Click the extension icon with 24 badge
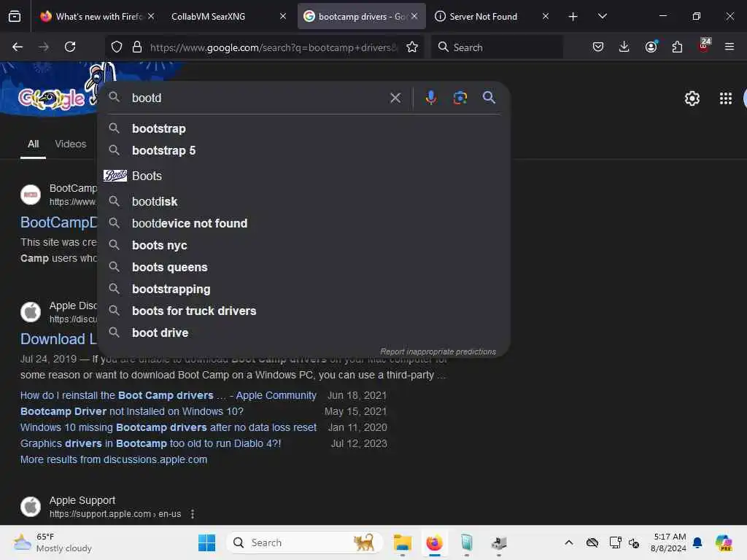The height and width of the screenshot is (560, 747). point(704,46)
